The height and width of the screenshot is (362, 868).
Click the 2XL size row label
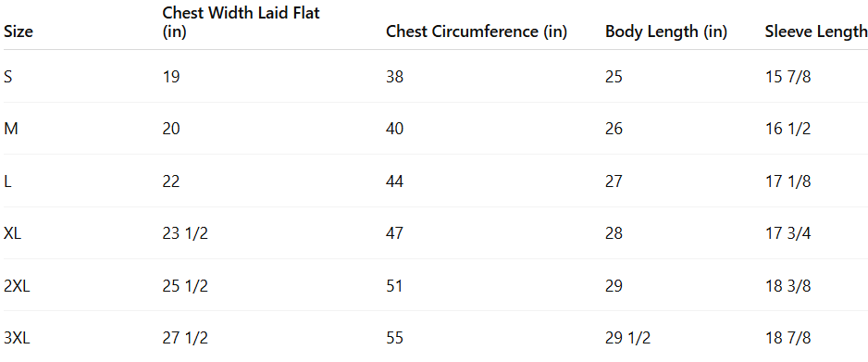17,285
